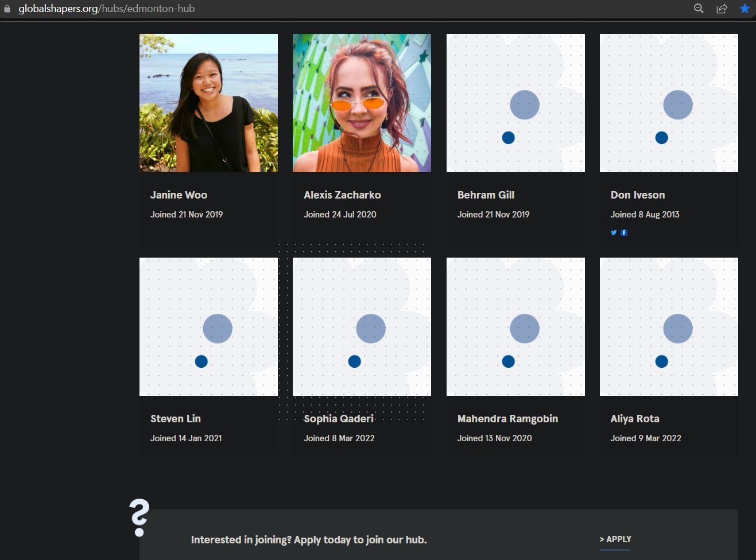This screenshot has height=560, width=756.
Task: Click 'Joined 24 Jul 2020' text
Action: (340, 215)
